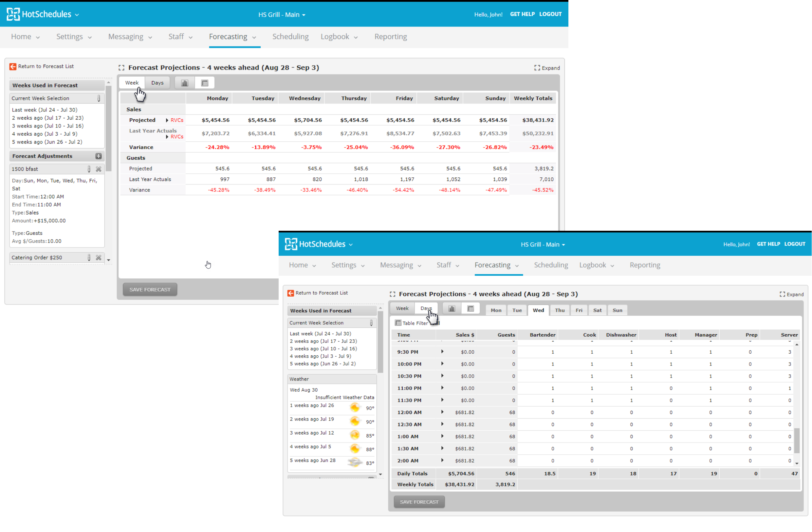812x532 pixels.
Task: Expand the 9:30 PM row details
Action: [442, 352]
